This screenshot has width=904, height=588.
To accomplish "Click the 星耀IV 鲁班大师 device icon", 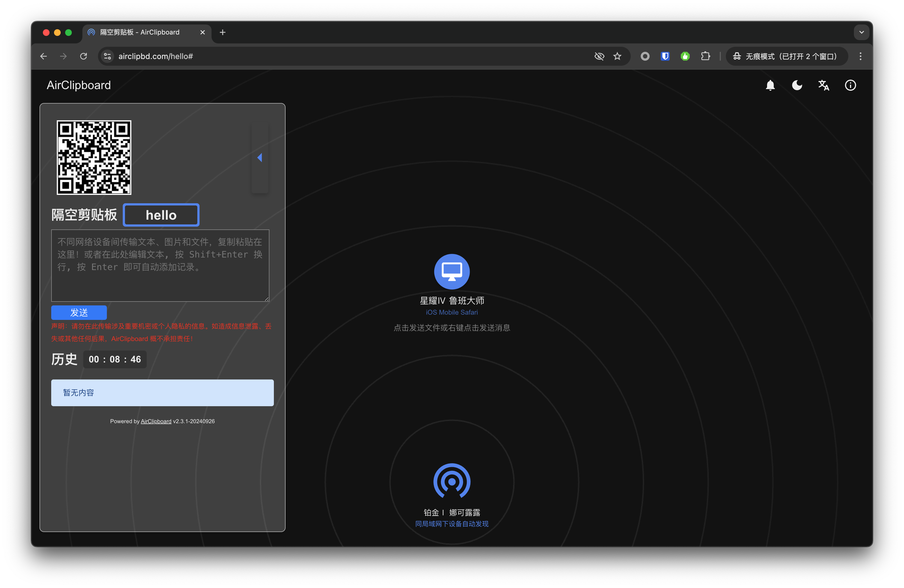I will tap(452, 272).
